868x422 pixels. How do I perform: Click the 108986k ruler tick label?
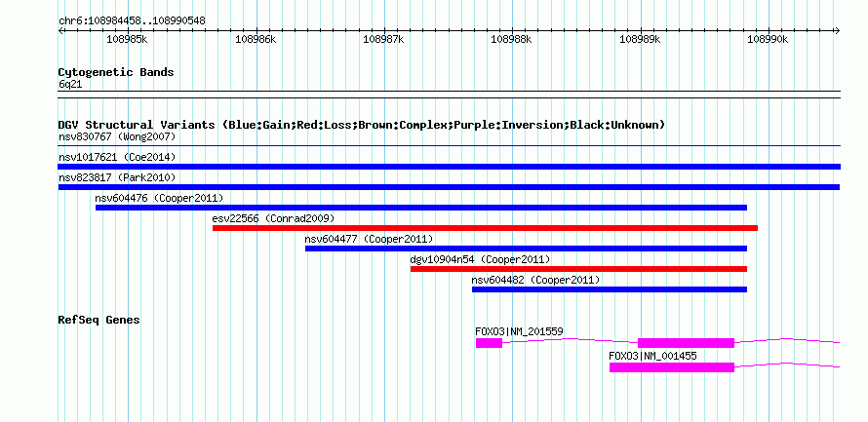point(256,39)
